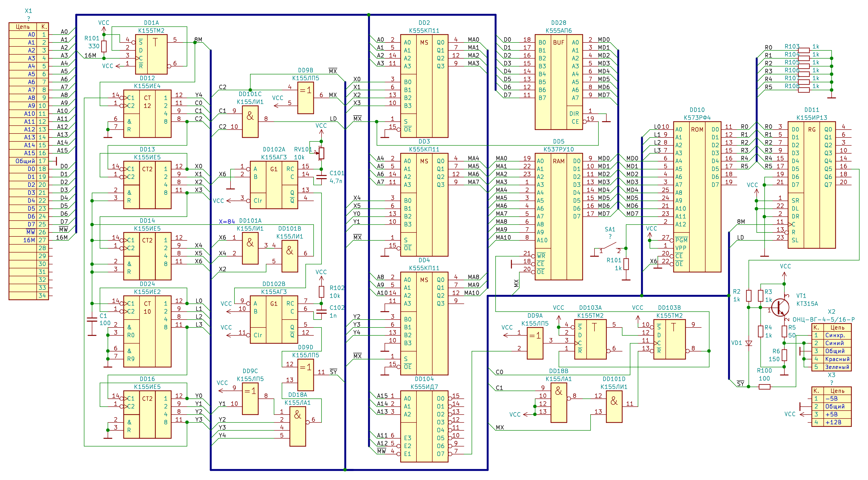Screen dimensions: 868x480
Task: Select resistor R102 10k symbol
Action: point(322,292)
